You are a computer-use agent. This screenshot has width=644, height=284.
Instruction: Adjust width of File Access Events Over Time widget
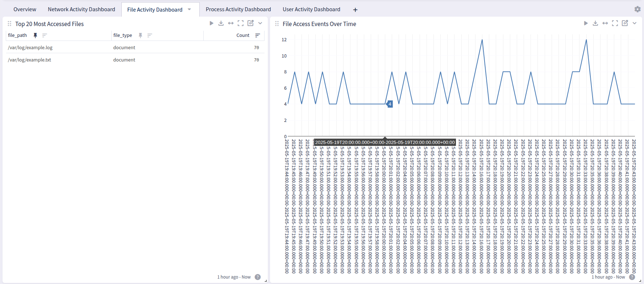point(605,23)
